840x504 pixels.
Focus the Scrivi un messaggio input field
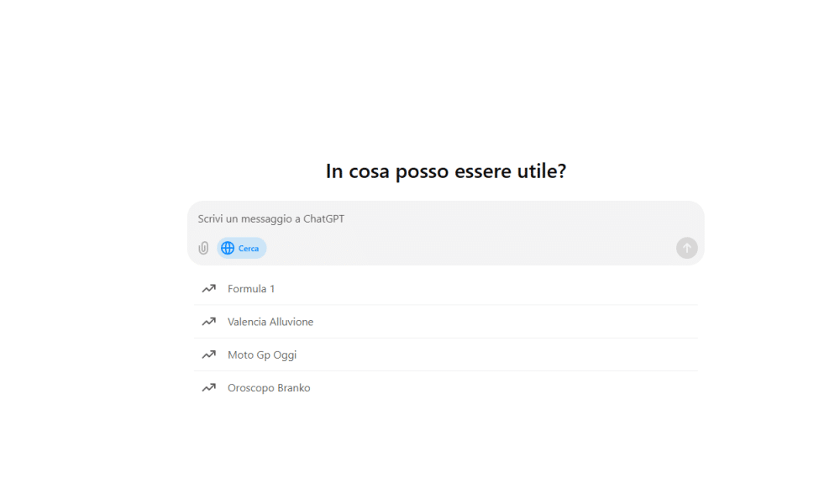coord(446,218)
